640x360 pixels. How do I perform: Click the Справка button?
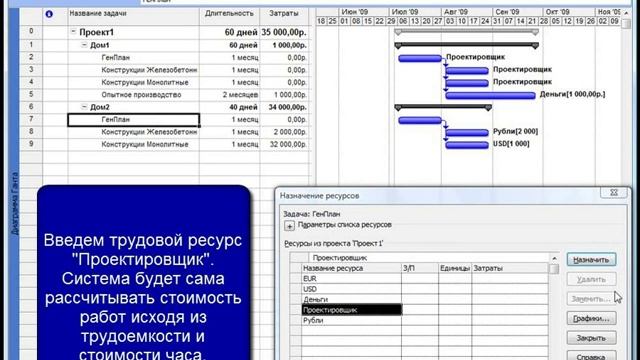coord(591,356)
